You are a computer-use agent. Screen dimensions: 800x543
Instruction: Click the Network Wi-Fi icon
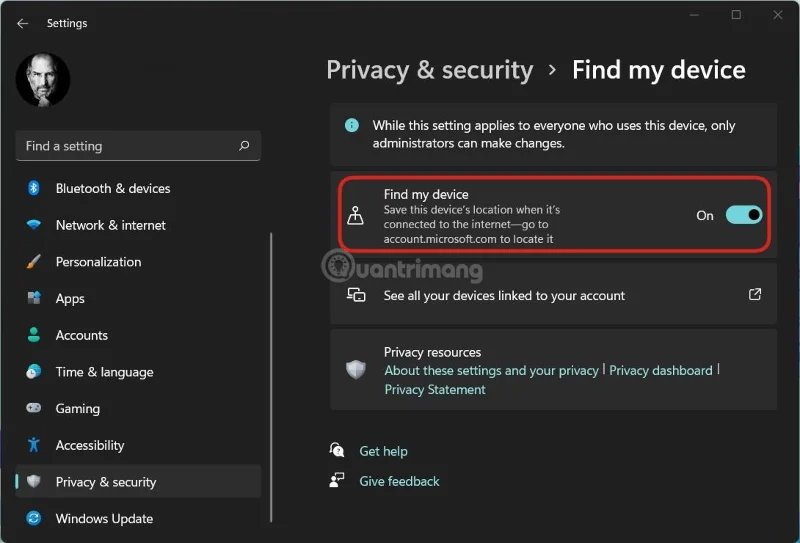(34, 225)
